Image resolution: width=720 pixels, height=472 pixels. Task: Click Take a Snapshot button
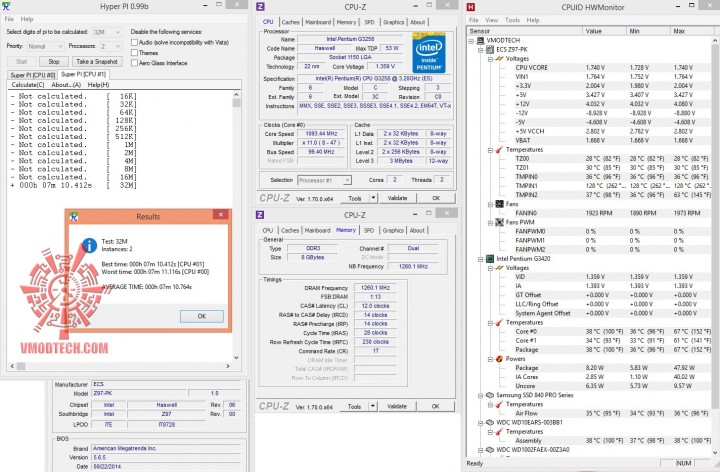tap(97, 62)
